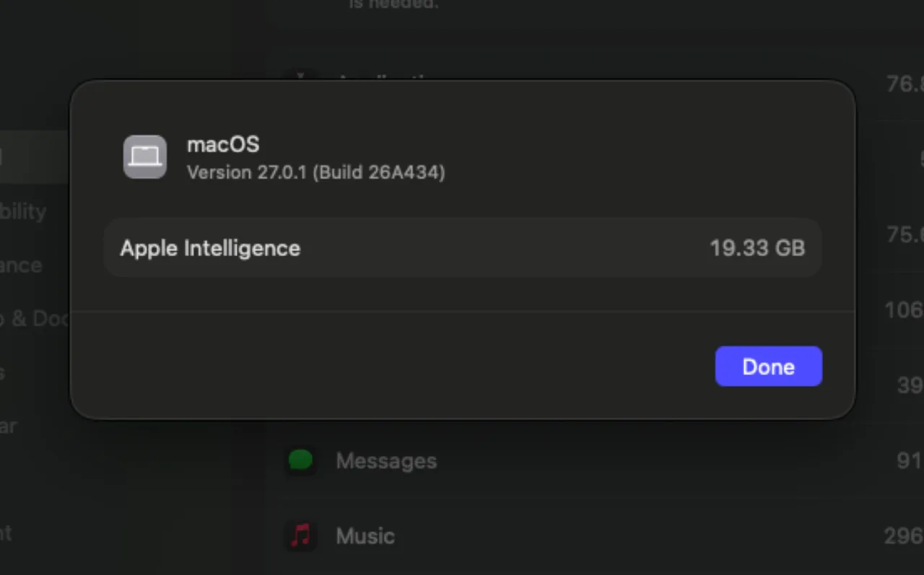The height and width of the screenshot is (575, 924).
Task: Select Music row label in background window
Action: click(x=365, y=536)
